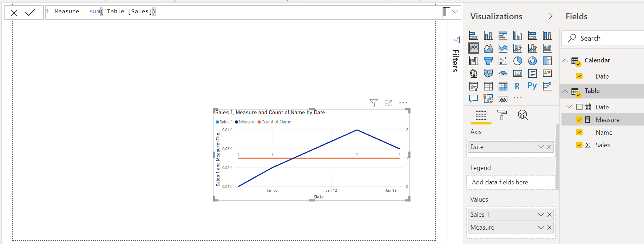Remove Measure from Values well
Screen dimensions: 644x244
550,228
